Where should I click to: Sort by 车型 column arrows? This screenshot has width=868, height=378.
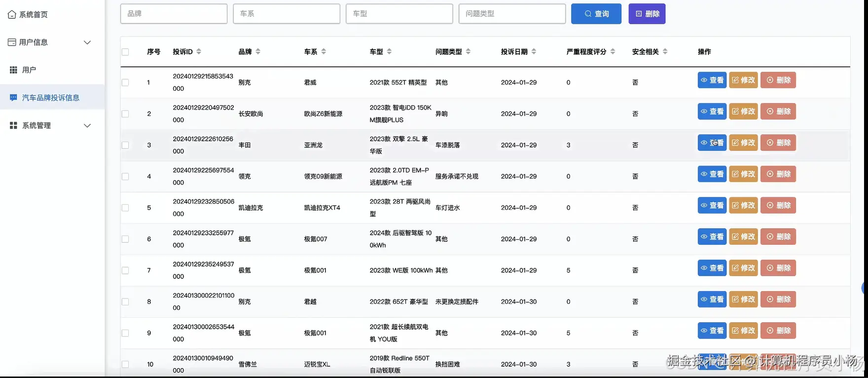pyautogui.click(x=389, y=51)
